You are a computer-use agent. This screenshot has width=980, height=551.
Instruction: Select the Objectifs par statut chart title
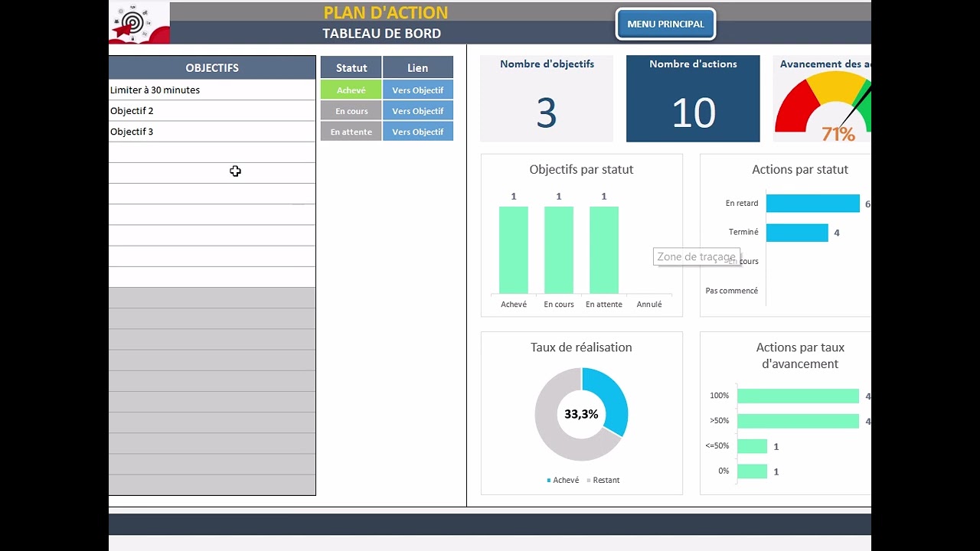[581, 170]
